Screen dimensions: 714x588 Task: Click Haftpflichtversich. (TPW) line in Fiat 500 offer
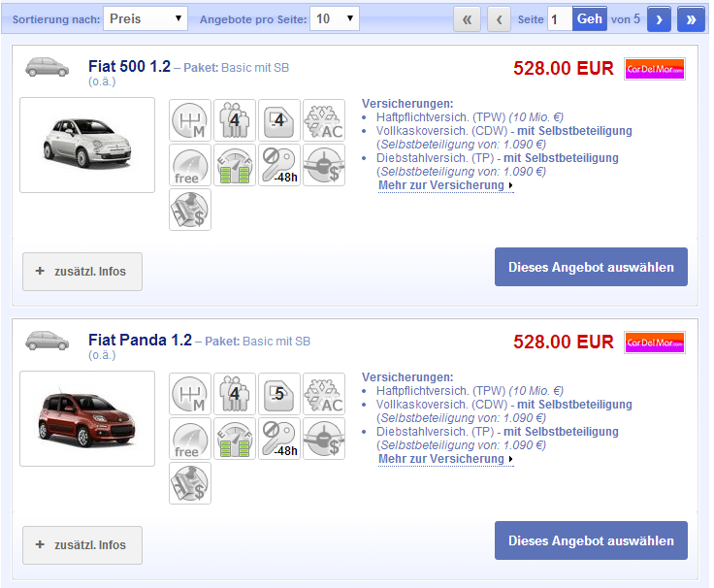click(x=470, y=117)
